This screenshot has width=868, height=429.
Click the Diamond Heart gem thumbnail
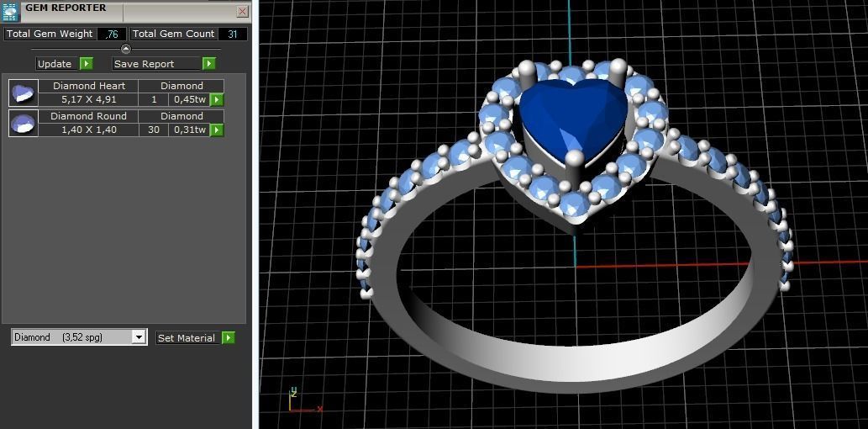24,93
